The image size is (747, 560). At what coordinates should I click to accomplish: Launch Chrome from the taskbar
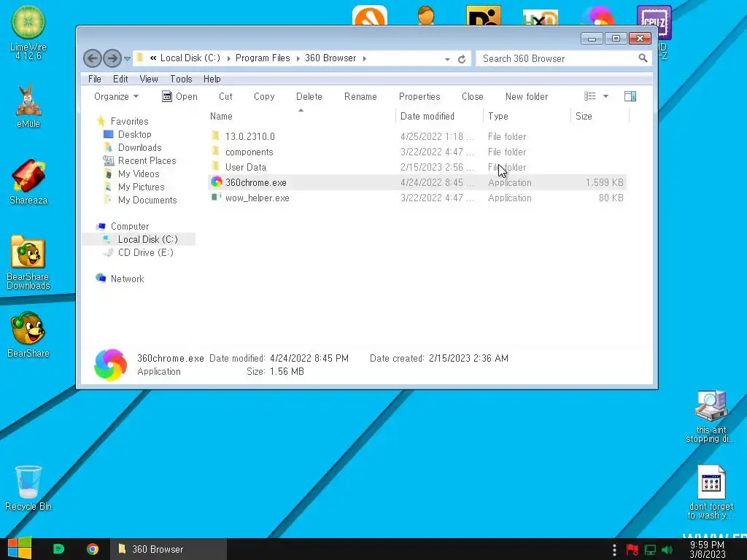click(93, 549)
